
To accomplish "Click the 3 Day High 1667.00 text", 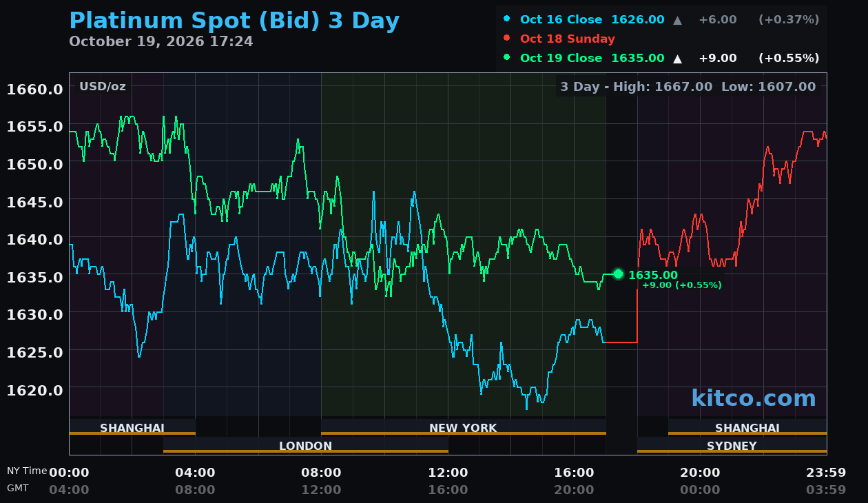I will coord(637,87).
